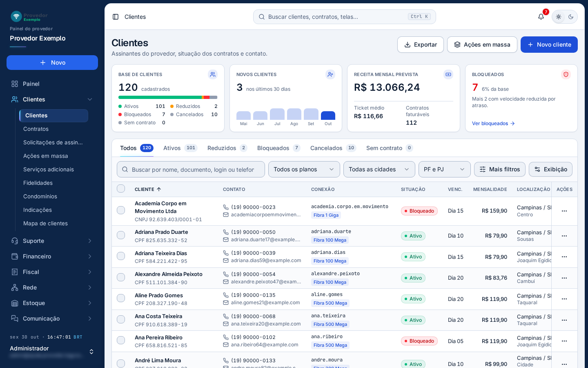Click the Bloqueados shield icon
This screenshot has width=588, height=368.
tap(566, 74)
